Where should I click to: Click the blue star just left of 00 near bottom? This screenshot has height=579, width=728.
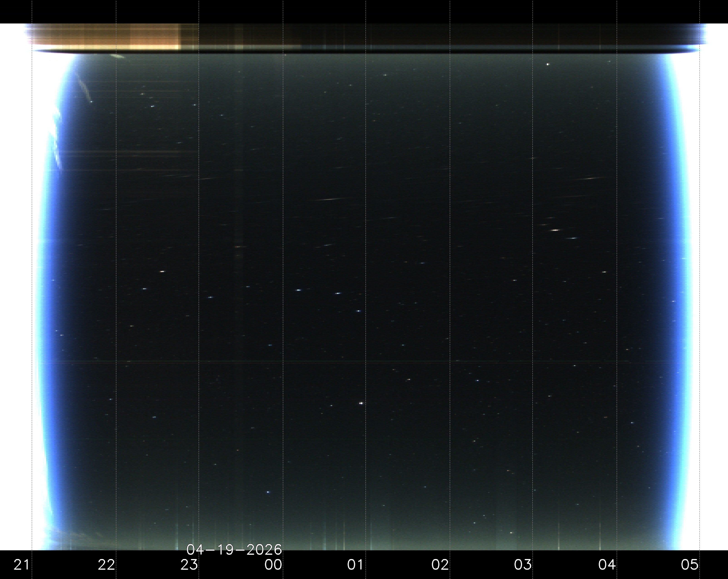[268, 492]
